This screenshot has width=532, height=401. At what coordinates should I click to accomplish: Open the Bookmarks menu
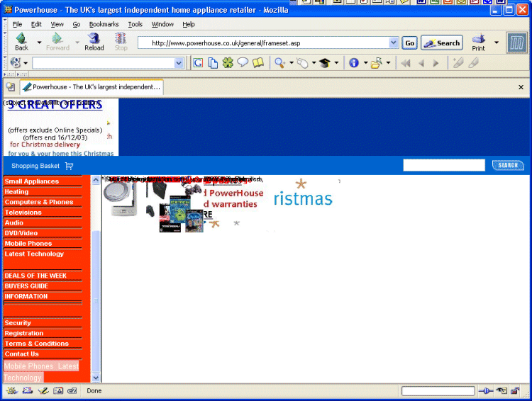tap(104, 24)
